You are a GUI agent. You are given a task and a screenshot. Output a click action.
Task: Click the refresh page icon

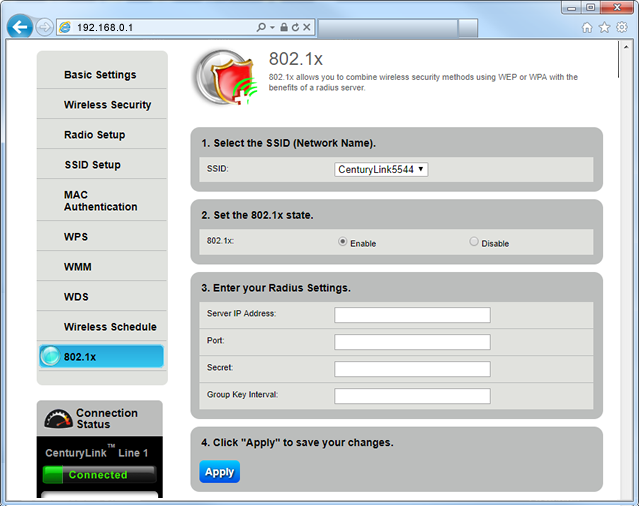coord(296,27)
